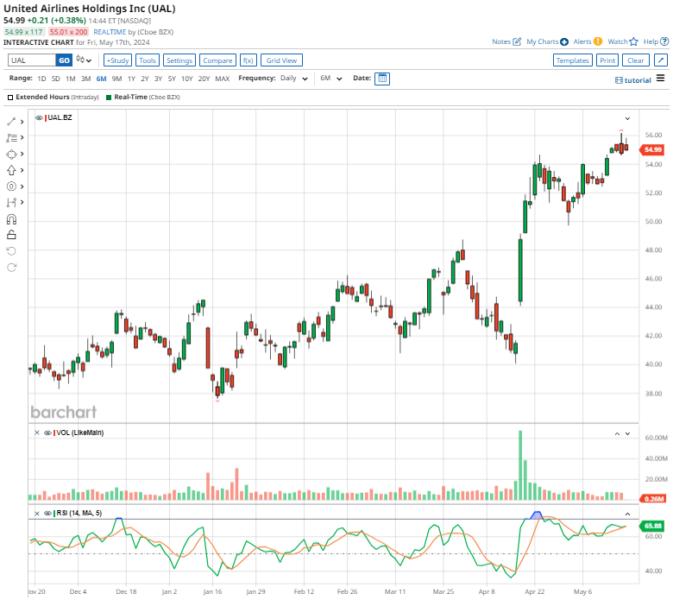Enable the Extended Hours checkbox
The image size is (673, 600).
click(x=10, y=97)
